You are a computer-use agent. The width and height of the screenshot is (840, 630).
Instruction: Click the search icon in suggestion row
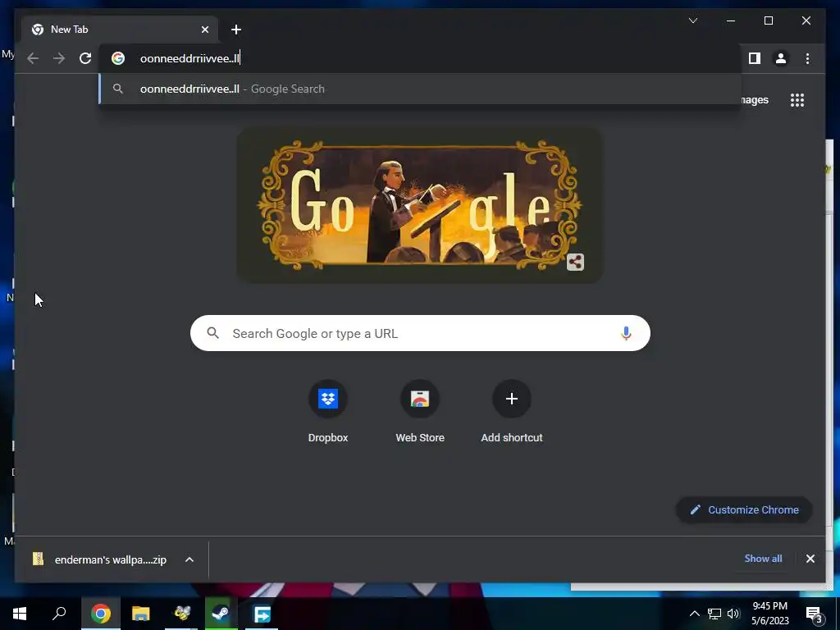(118, 89)
